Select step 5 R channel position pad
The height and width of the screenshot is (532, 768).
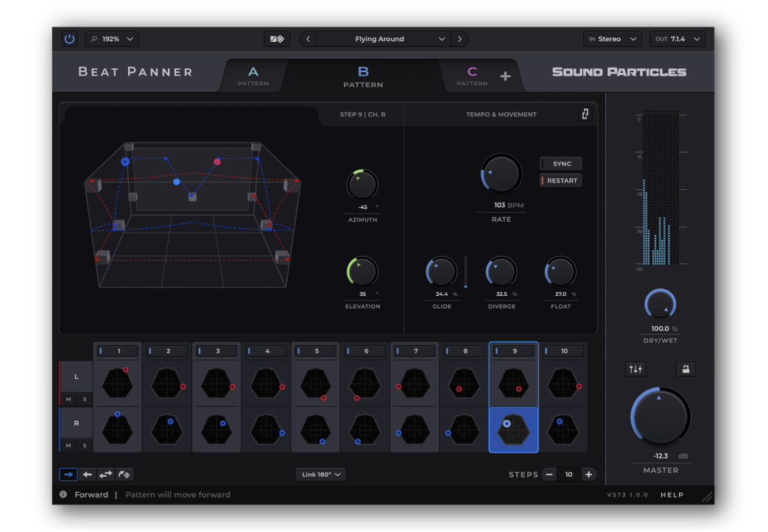[x=315, y=430]
